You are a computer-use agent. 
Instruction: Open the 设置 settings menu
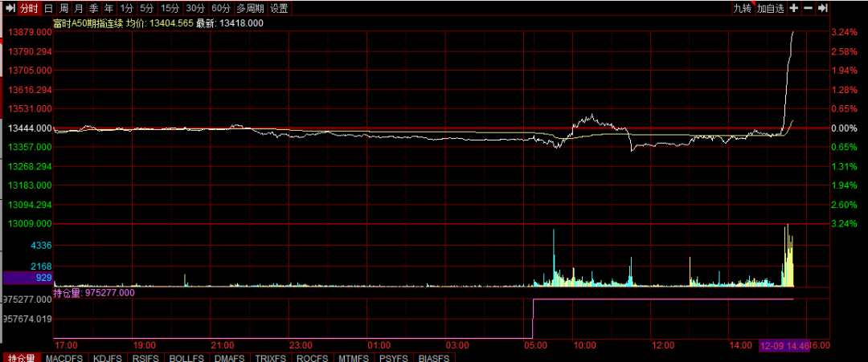click(x=279, y=8)
